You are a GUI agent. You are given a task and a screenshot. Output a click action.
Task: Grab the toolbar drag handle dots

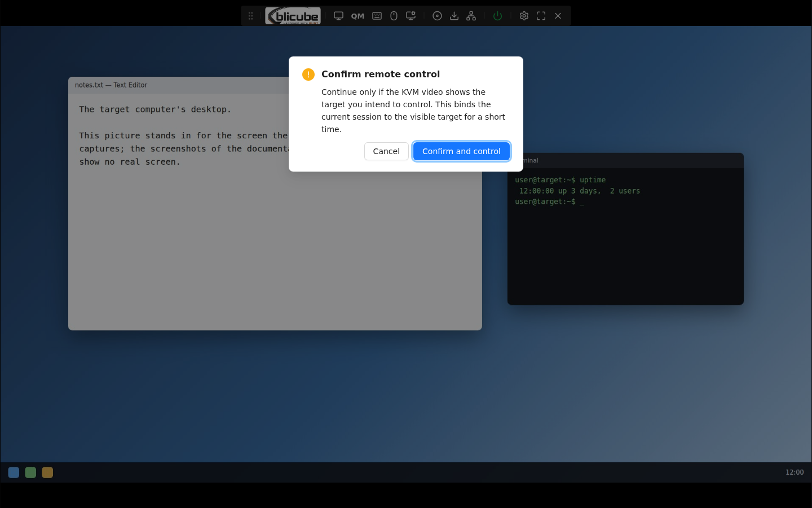click(250, 16)
